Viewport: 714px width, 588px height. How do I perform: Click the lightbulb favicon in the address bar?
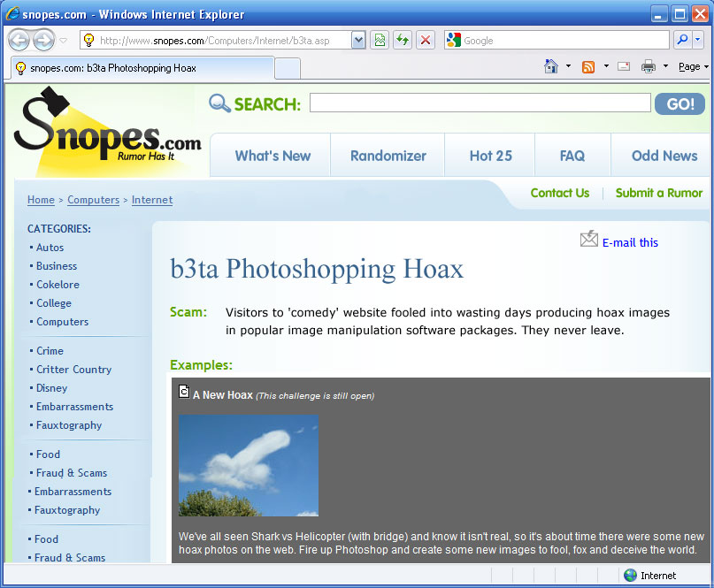88,40
